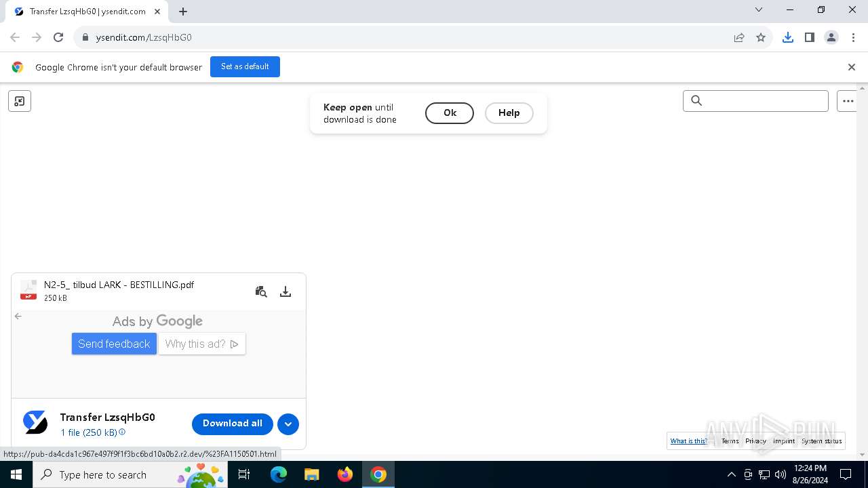Image resolution: width=868 pixels, height=488 pixels.
Task: Select the Transfer LzsqHbG0 tab
Action: [x=87, y=12]
